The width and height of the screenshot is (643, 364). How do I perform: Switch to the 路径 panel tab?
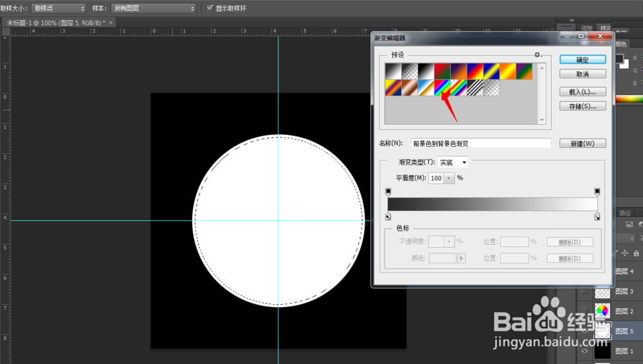click(x=625, y=213)
